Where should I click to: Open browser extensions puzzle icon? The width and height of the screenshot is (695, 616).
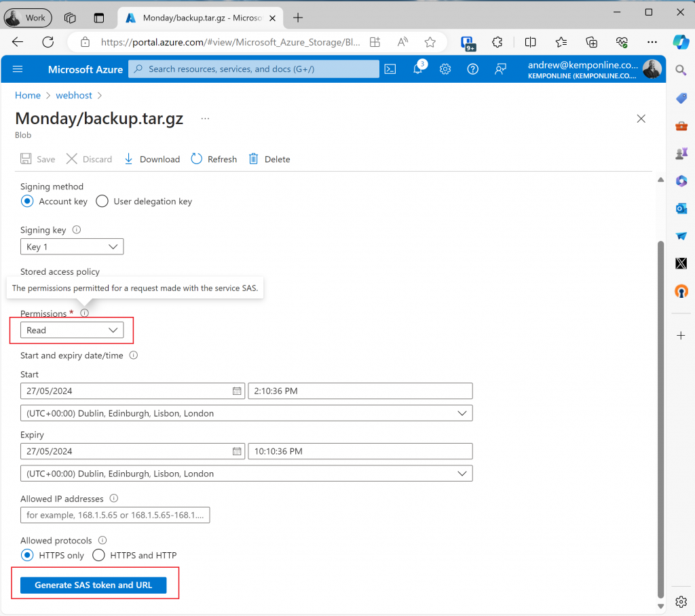click(497, 42)
